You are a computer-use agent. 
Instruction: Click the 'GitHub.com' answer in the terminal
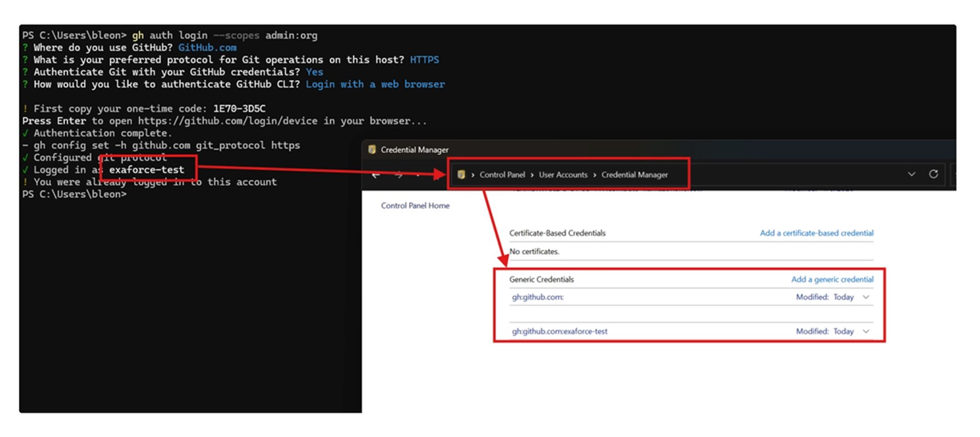pos(207,47)
